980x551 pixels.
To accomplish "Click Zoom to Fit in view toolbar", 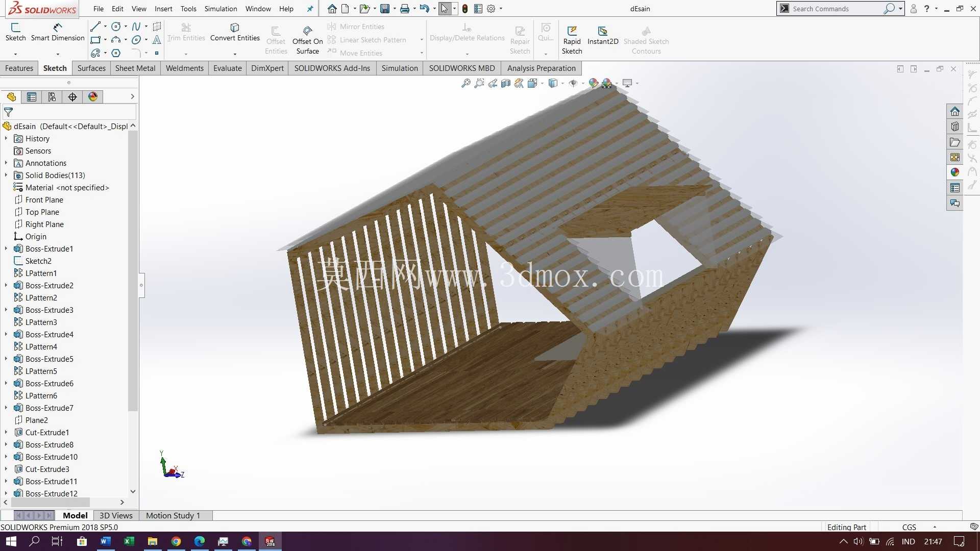I will coord(466,83).
